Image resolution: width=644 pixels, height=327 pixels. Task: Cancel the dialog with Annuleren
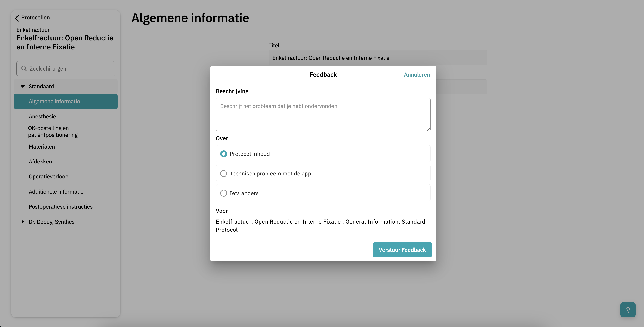[x=417, y=75]
